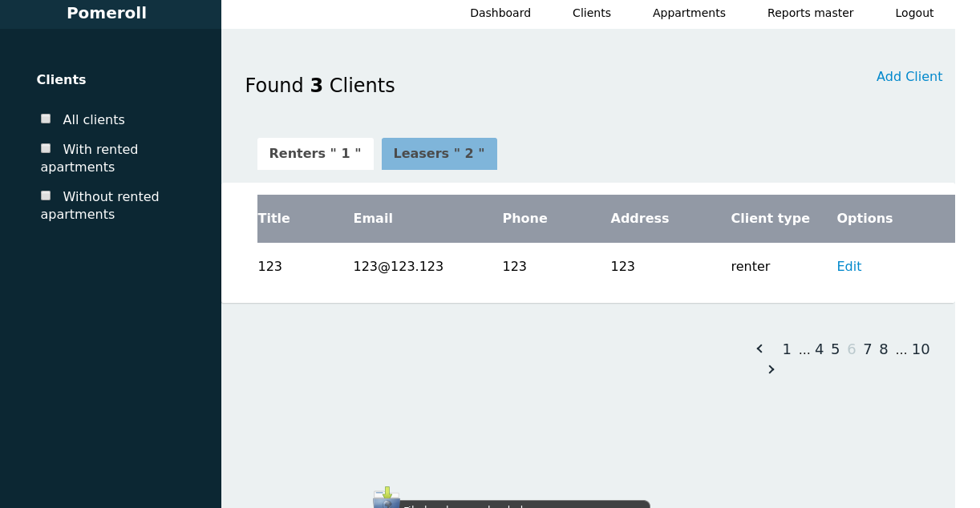Click the Pomeroll brand title
Viewport: 980px width, 508px height.
(x=107, y=13)
